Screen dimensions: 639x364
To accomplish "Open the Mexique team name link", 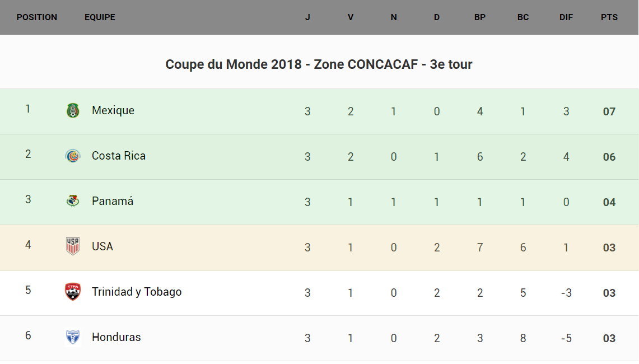I will click(x=113, y=110).
